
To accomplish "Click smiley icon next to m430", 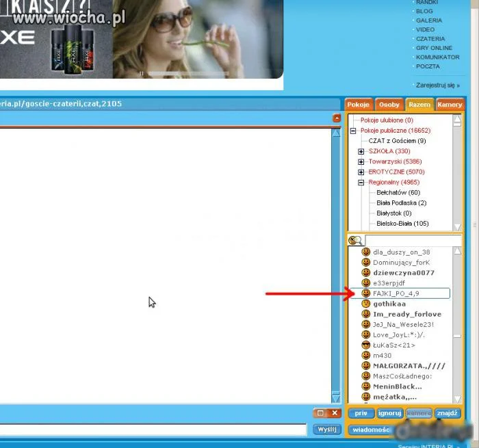I will 365,356.
